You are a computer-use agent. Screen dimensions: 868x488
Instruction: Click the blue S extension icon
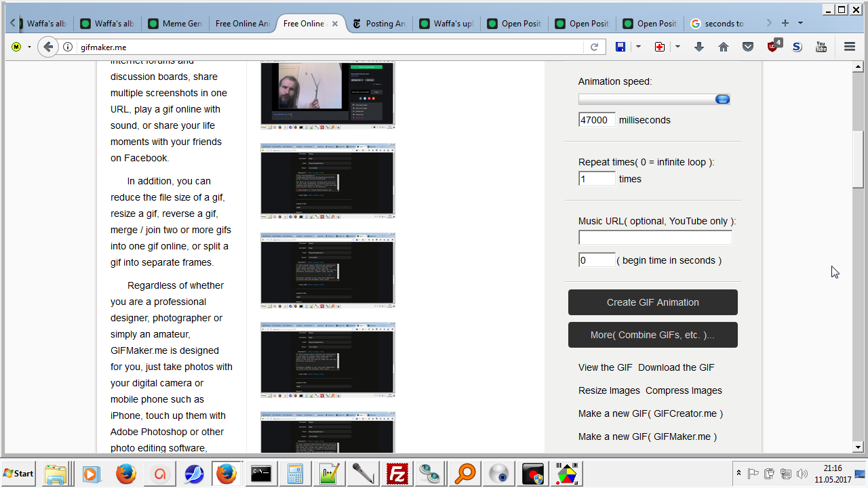coord(797,47)
